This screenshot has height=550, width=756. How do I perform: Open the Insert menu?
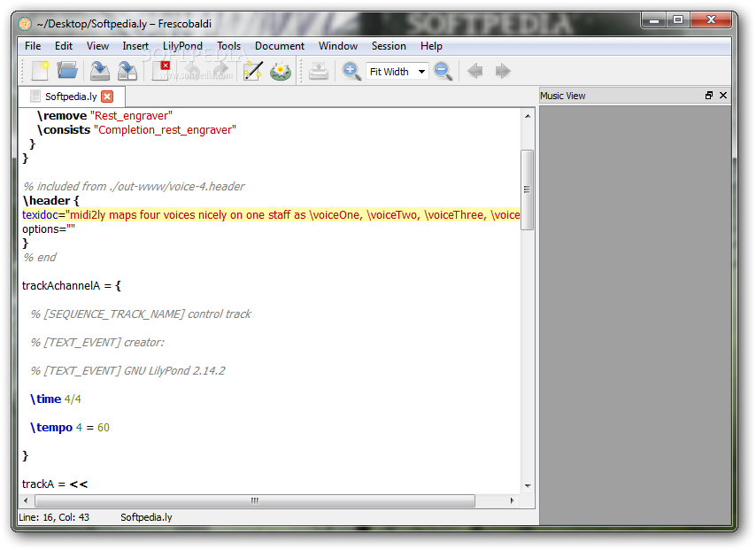coord(135,46)
